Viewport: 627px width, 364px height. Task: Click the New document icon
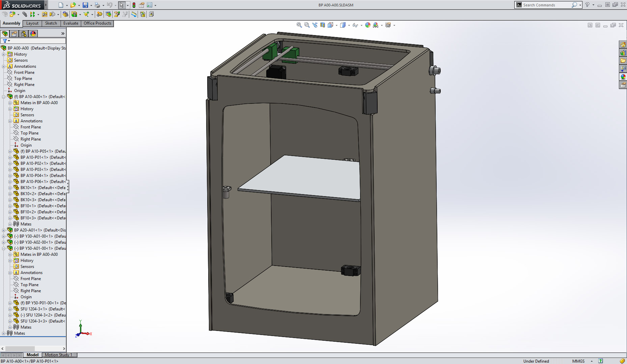[61, 5]
